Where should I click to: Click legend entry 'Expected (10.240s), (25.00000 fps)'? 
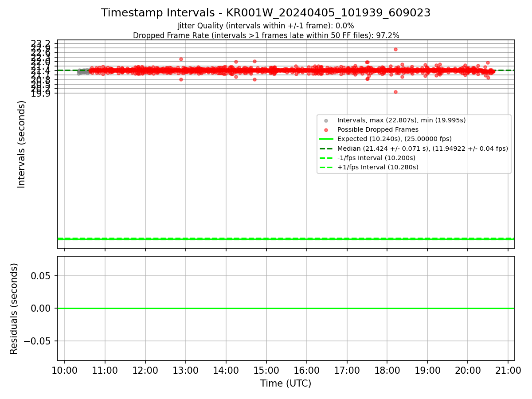[395, 139]
